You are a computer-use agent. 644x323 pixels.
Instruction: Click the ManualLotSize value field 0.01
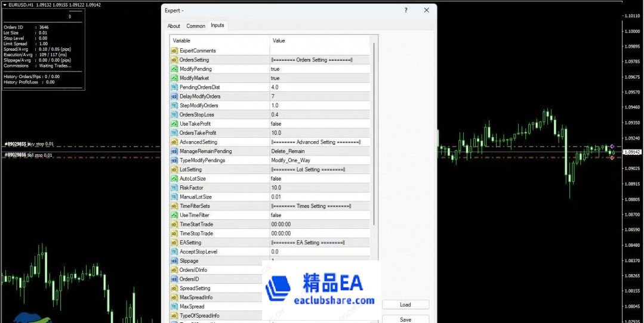click(319, 197)
